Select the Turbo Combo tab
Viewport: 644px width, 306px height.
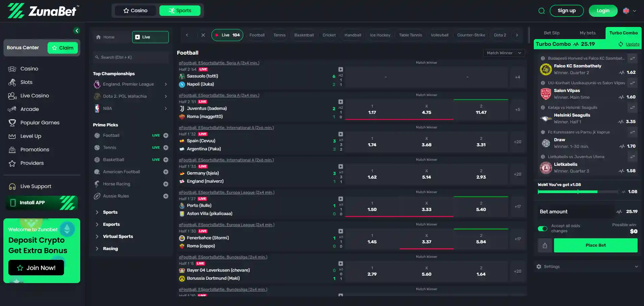(623, 33)
